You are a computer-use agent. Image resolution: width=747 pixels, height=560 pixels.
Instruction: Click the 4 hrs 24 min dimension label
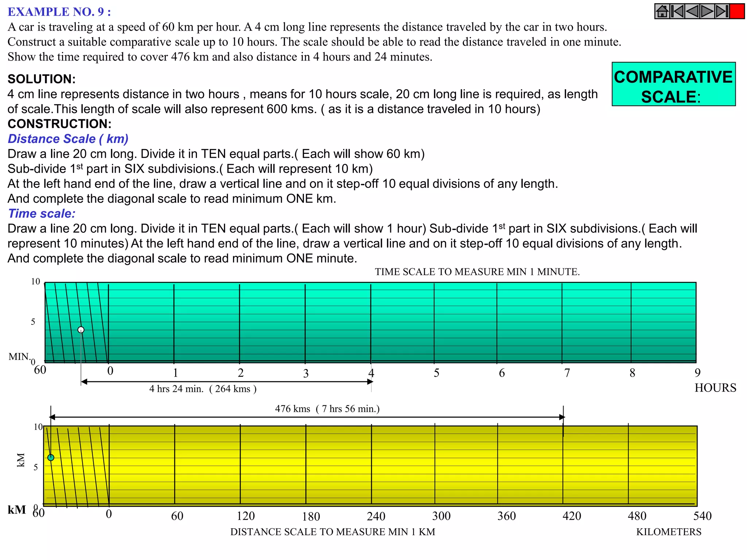pos(202,389)
